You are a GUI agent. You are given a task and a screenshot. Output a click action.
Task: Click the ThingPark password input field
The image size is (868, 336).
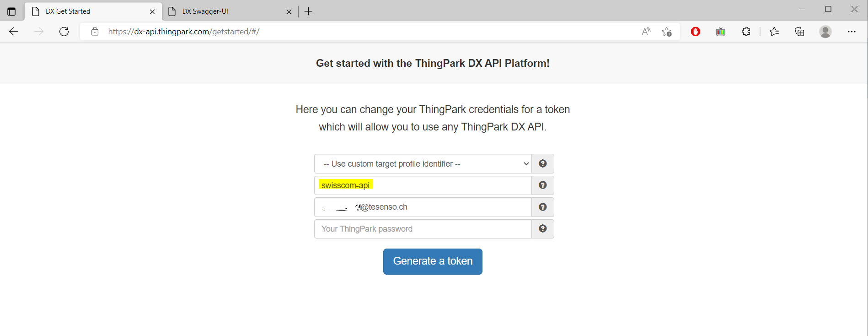(423, 228)
